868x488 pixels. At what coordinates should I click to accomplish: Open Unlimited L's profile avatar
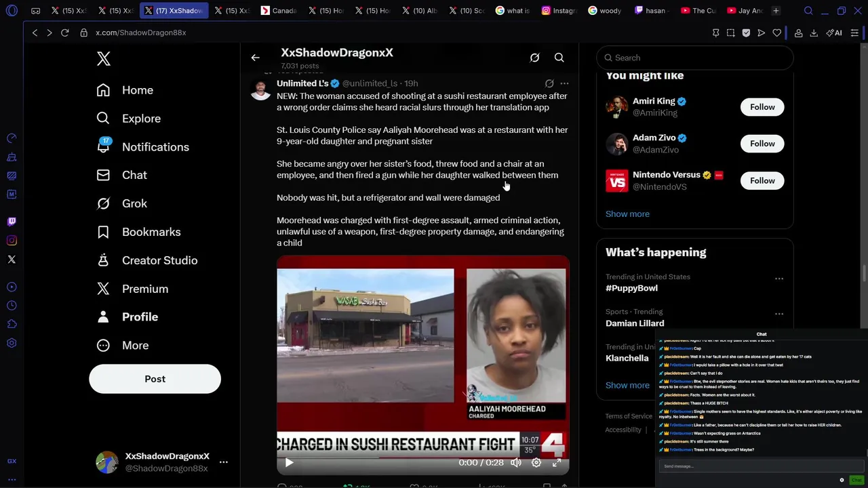tap(261, 89)
